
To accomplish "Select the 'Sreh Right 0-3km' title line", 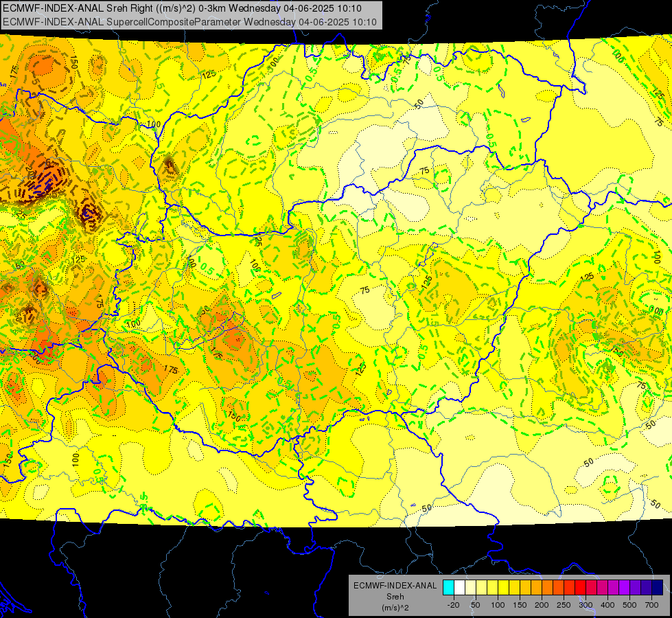I will coord(182,8).
